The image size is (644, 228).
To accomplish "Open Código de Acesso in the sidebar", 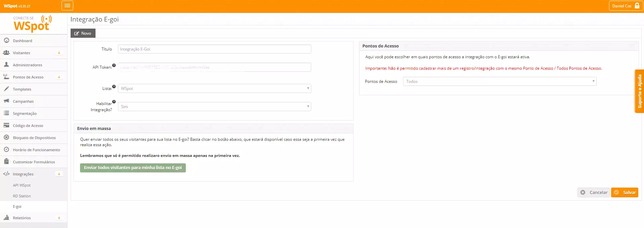I will pos(34,126).
